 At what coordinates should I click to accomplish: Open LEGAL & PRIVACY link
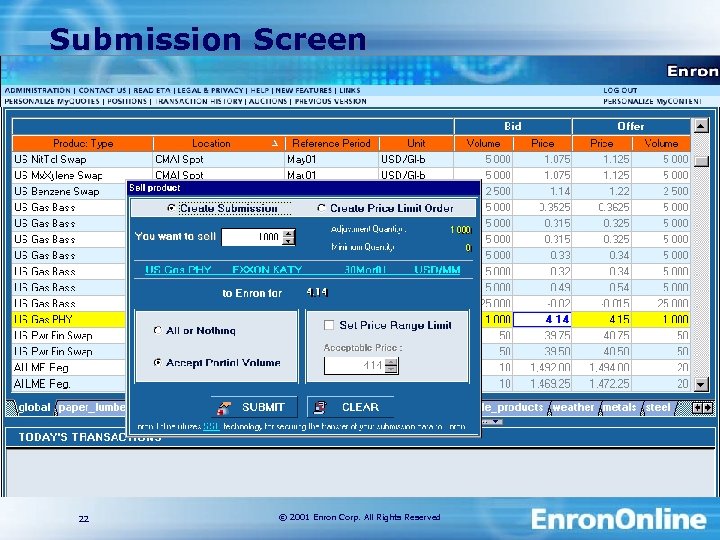tap(210, 90)
